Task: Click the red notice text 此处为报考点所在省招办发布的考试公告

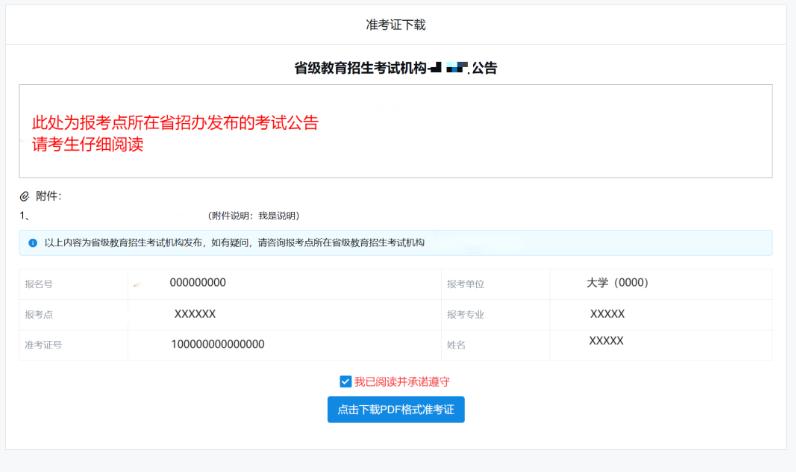Action: point(175,122)
